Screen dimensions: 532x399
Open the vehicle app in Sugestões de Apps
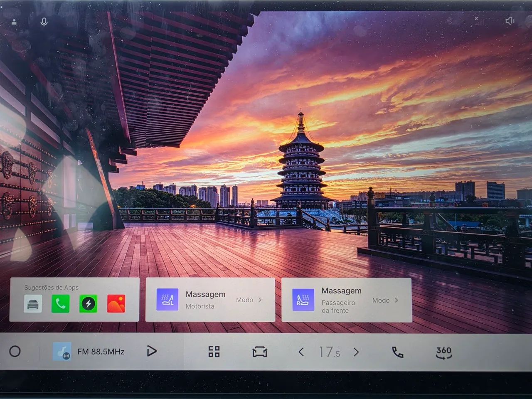click(33, 303)
